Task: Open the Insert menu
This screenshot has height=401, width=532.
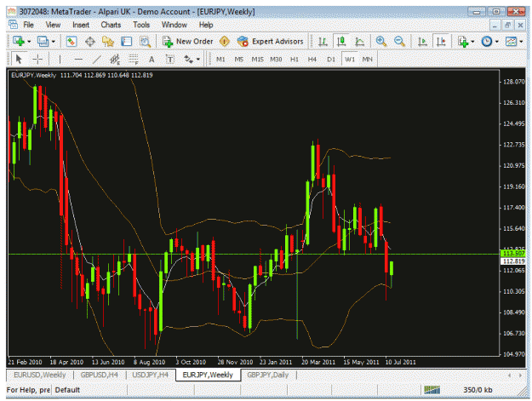Action: [81, 25]
